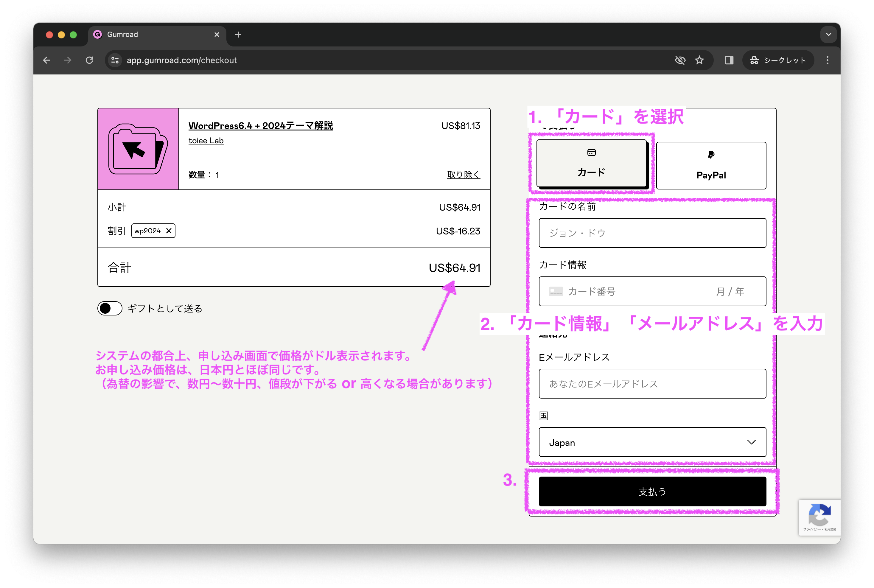Click the browser forward arrow

[x=68, y=60]
